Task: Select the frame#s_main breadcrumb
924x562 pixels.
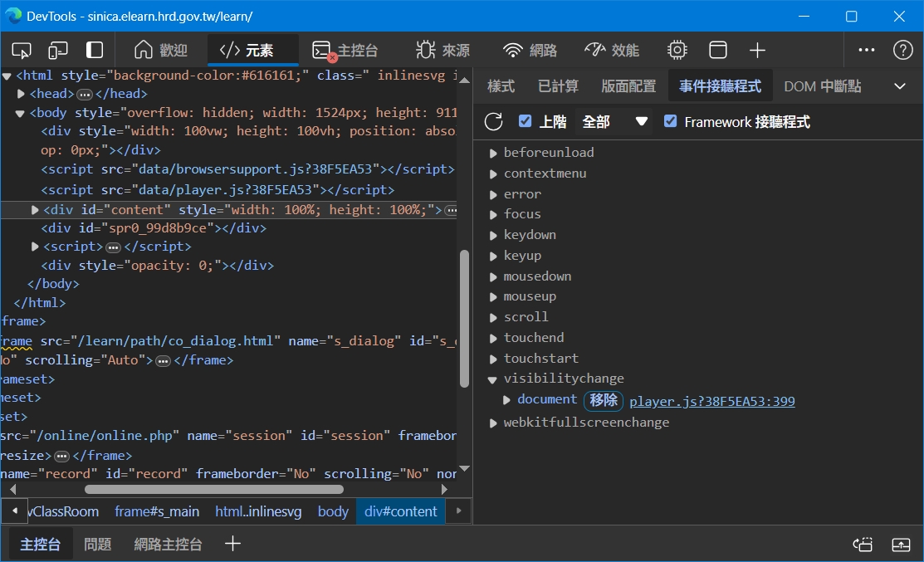Action: click(x=157, y=511)
